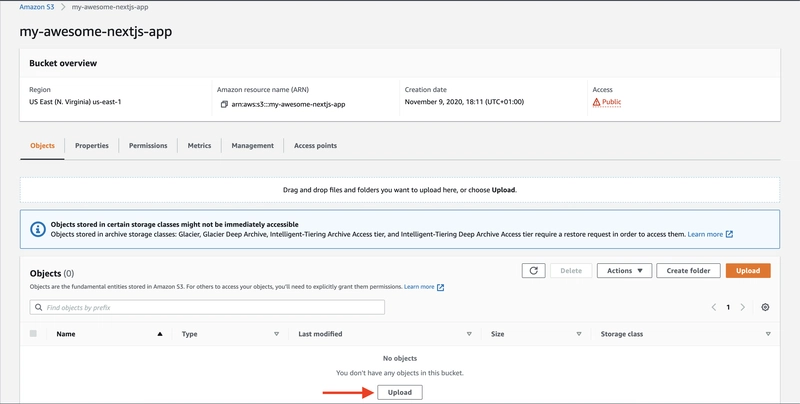Open Learn more link about object permissions
The height and width of the screenshot is (404, 800).
tap(419, 287)
